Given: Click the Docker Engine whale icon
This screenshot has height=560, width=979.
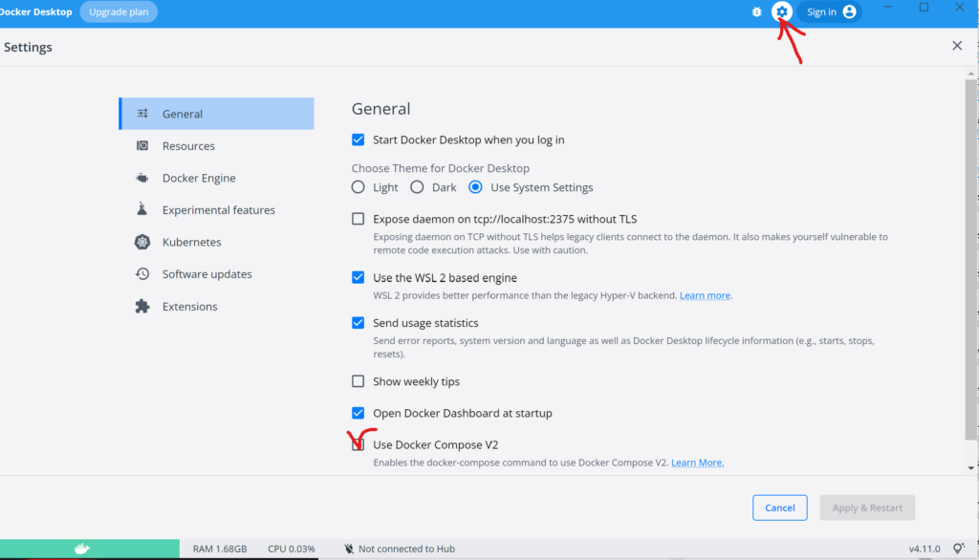Looking at the screenshot, I should [x=142, y=178].
